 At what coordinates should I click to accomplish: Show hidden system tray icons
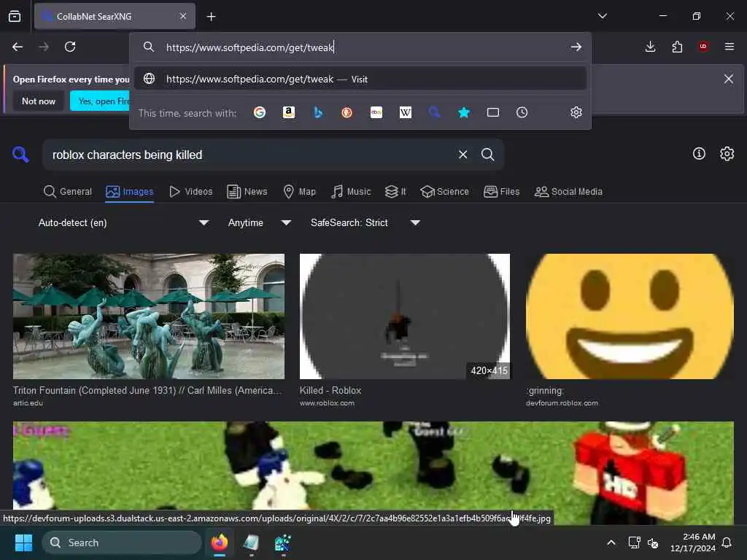[x=611, y=542]
